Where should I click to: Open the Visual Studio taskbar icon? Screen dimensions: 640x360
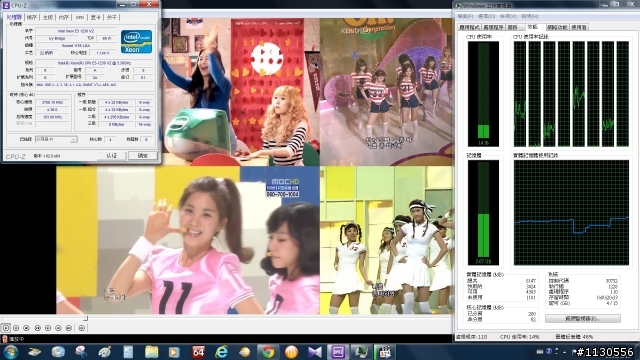point(315,352)
